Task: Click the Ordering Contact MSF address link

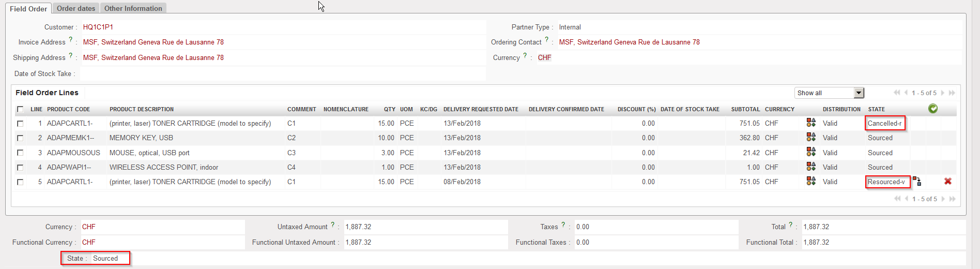Action: pos(629,42)
